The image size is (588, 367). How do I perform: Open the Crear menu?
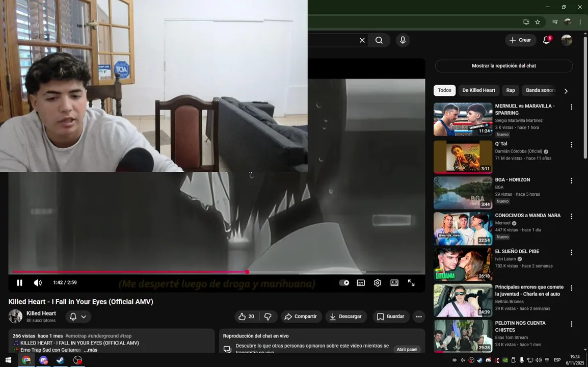coord(520,40)
